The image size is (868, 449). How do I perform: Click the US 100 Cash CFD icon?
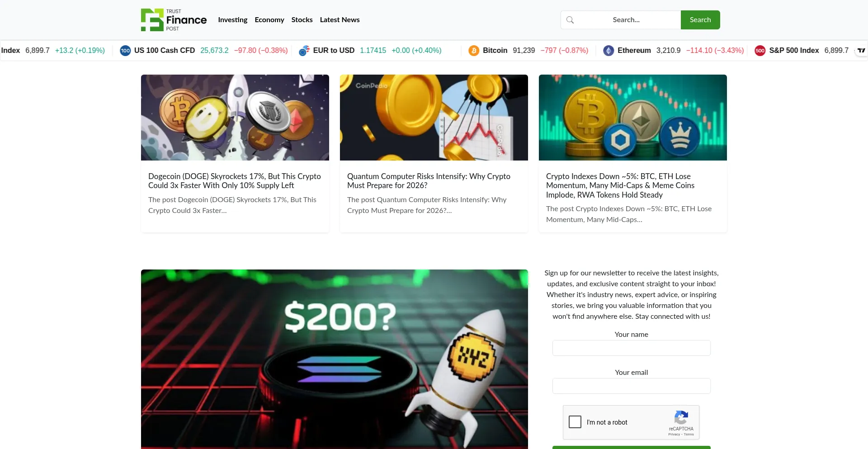click(x=125, y=51)
